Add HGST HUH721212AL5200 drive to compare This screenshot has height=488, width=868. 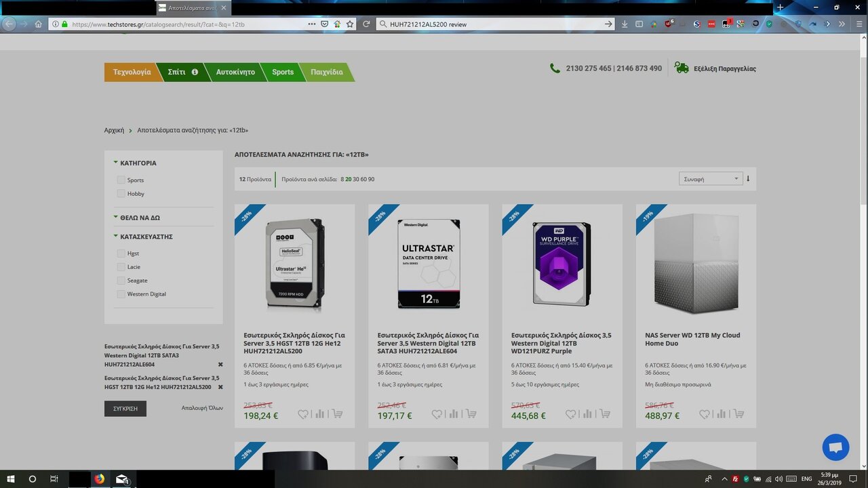point(320,414)
